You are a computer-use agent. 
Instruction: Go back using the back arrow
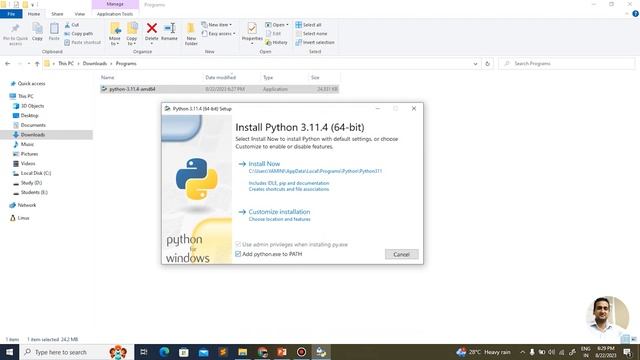(8, 64)
